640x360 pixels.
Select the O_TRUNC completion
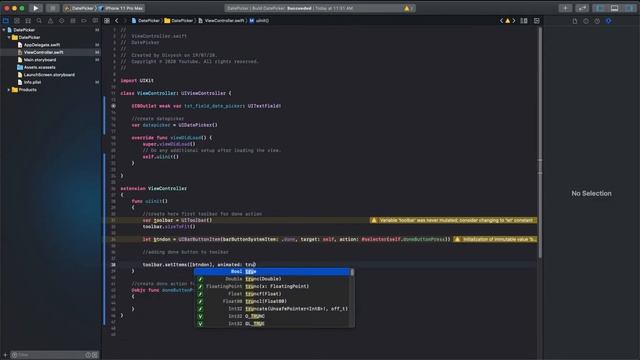tap(272, 316)
